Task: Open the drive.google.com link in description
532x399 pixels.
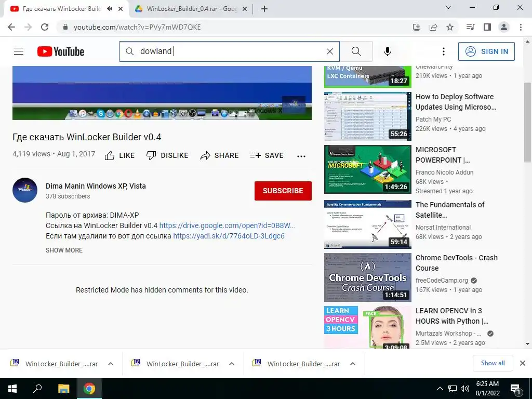Action: (228, 225)
